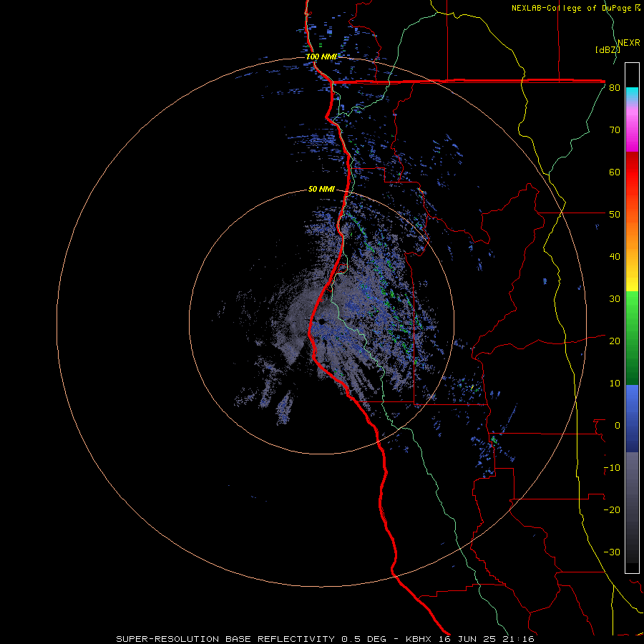Click the 0 value on the dBZ scale
644x644 pixels.
[618, 426]
